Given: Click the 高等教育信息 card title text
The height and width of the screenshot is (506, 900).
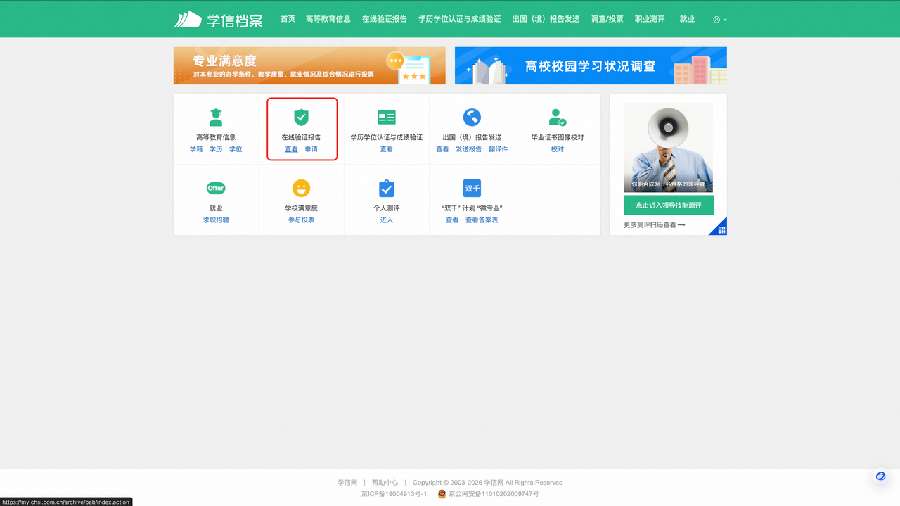Looking at the screenshot, I should point(216,137).
